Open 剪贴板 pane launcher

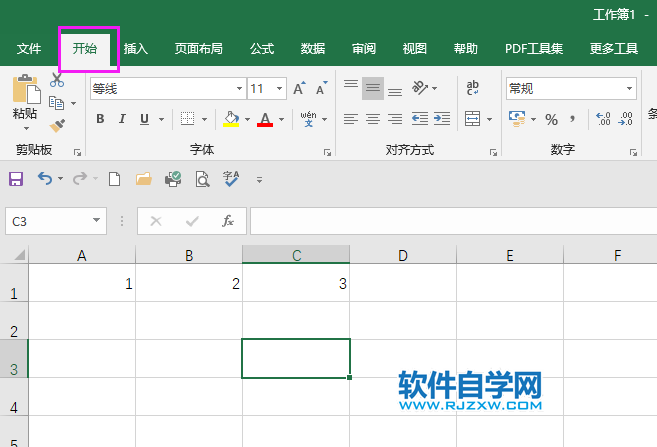point(78,152)
